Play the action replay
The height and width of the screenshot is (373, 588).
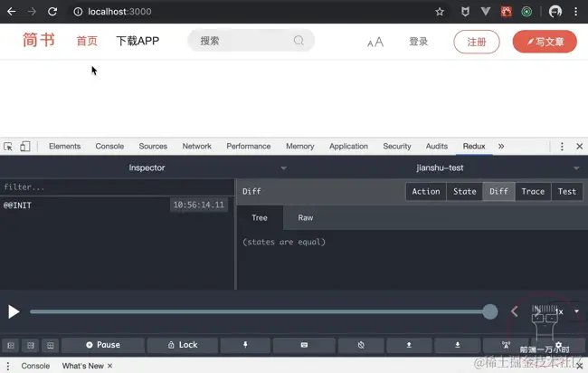pos(14,311)
